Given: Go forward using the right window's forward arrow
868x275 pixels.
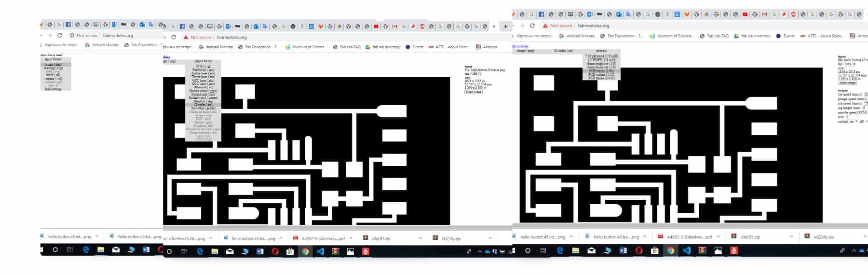Looking at the screenshot, I should 522,26.
